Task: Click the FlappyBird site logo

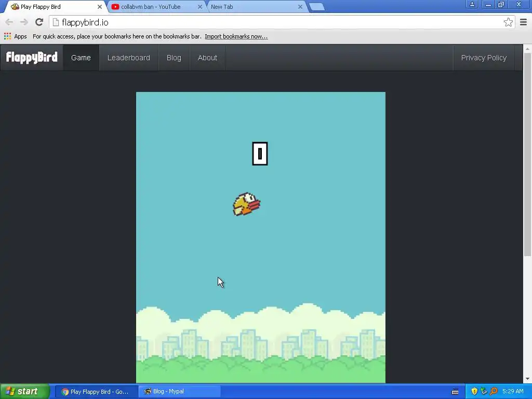Action: point(32,57)
